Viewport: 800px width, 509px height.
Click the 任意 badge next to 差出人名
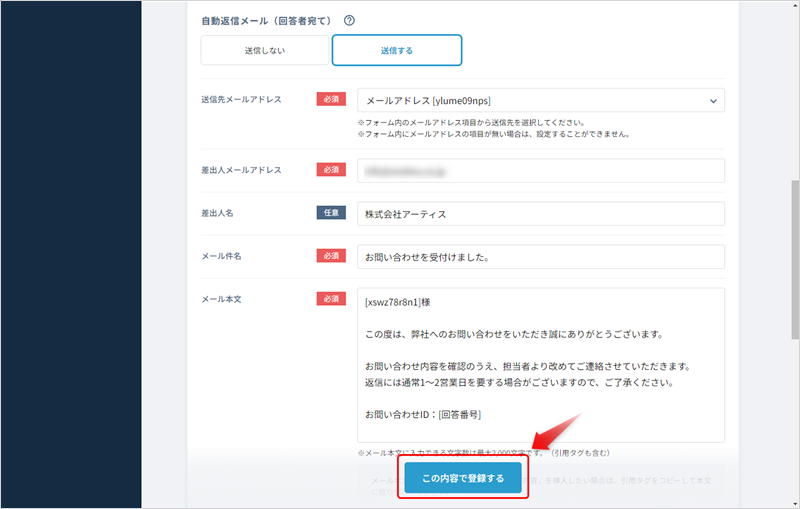click(x=331, y=213)
